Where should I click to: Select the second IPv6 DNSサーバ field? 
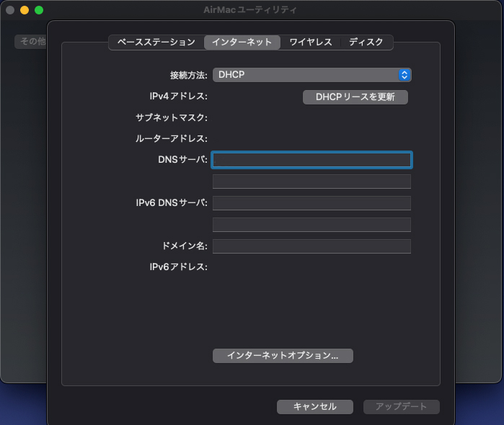click(x=311, y=225)
